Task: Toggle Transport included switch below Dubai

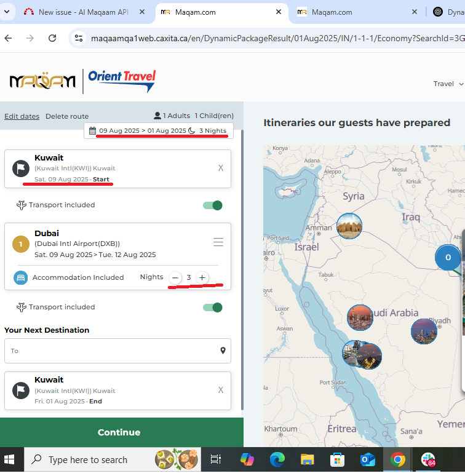Action: (x=213, y=307)
